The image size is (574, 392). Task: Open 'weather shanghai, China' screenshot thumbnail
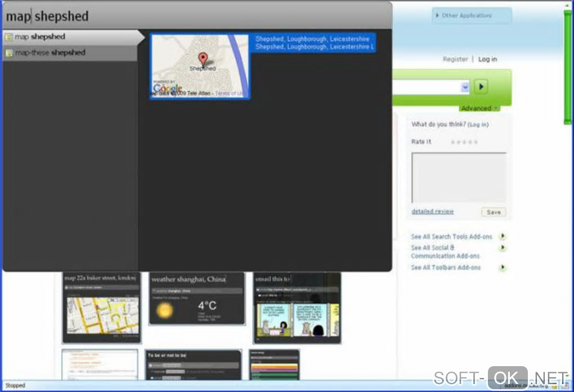(x=197, y=298)
